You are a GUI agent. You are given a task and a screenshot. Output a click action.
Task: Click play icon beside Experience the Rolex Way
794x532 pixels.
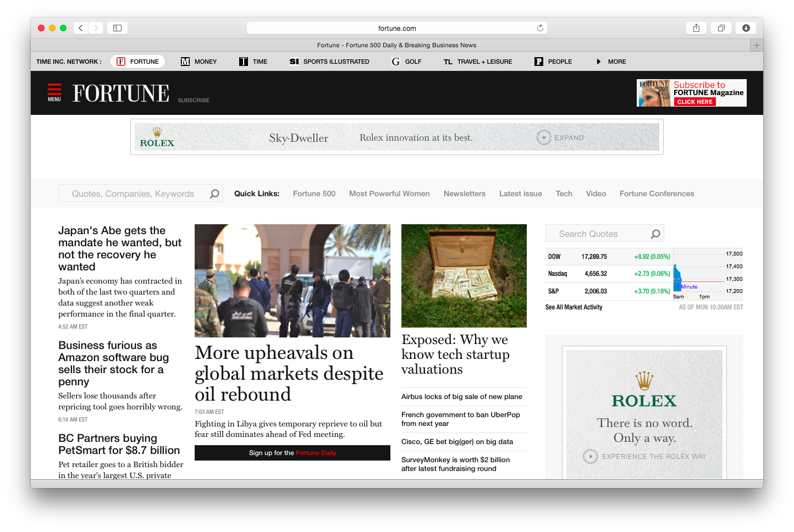click(590, 456)
